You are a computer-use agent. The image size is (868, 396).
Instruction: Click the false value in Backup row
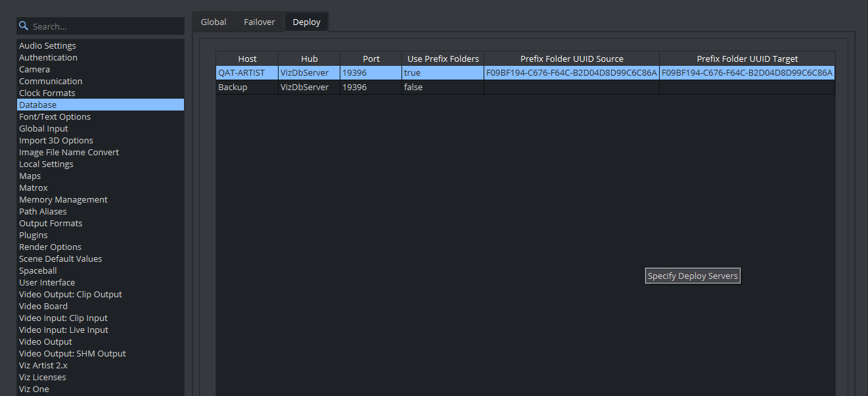413,87
